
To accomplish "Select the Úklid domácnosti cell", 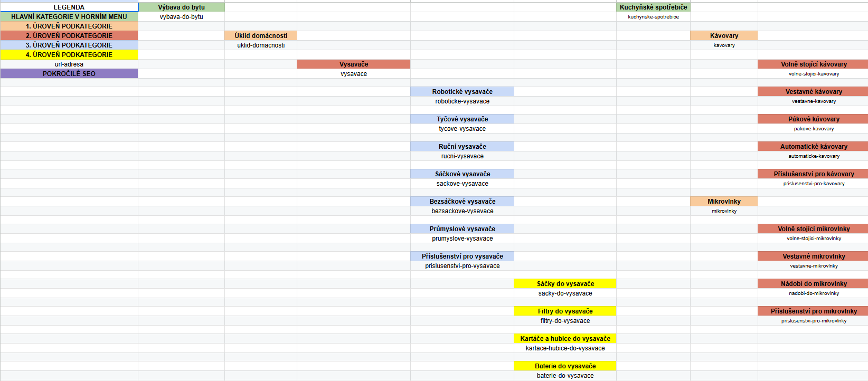I will pos(261,36).
